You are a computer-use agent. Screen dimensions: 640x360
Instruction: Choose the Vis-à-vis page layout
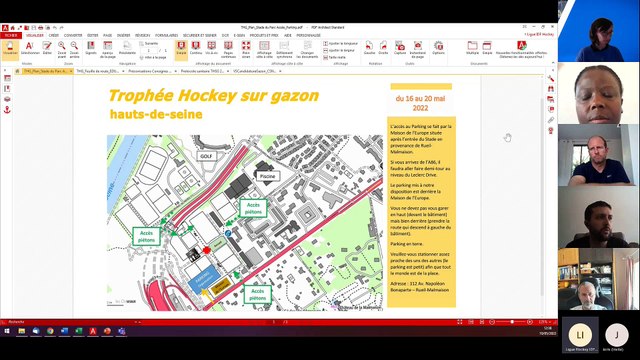point(211,48)
